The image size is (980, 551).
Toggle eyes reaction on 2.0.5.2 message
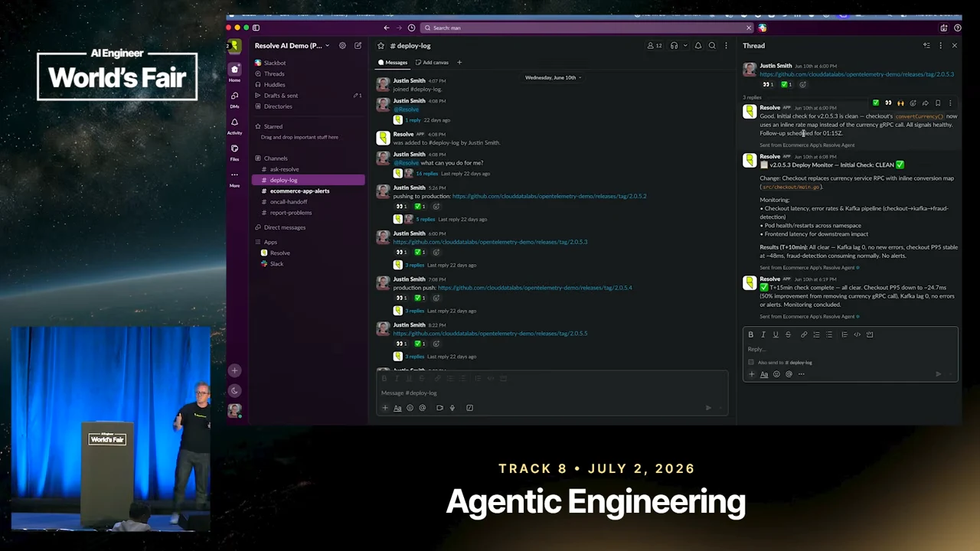coord(400,207)
